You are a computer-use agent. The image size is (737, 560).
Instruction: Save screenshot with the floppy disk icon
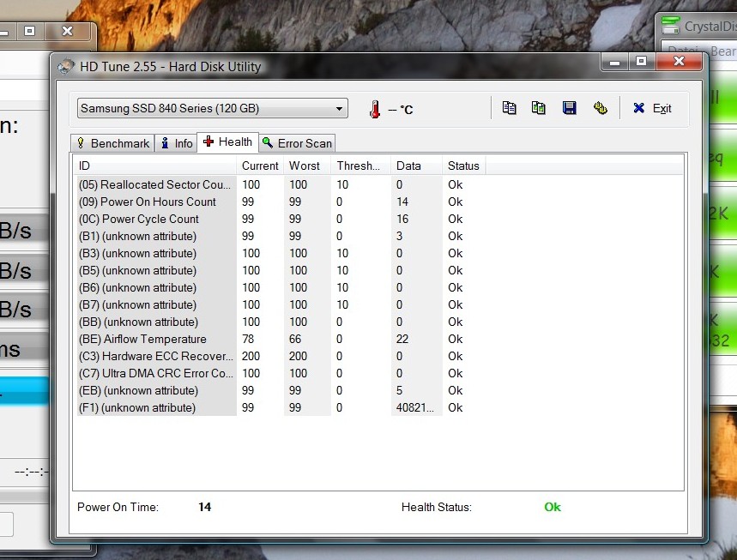(x=569, y=108)
